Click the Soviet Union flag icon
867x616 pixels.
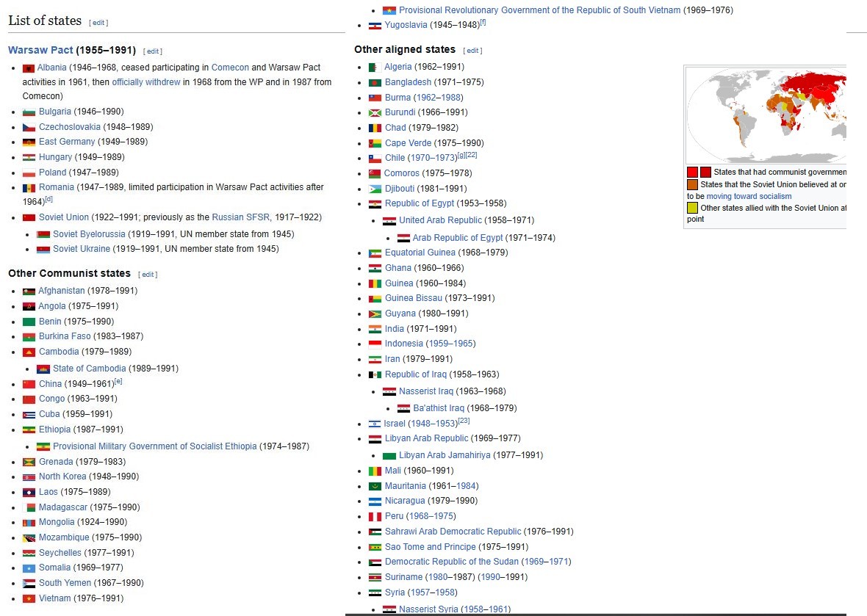coord(29,217)
